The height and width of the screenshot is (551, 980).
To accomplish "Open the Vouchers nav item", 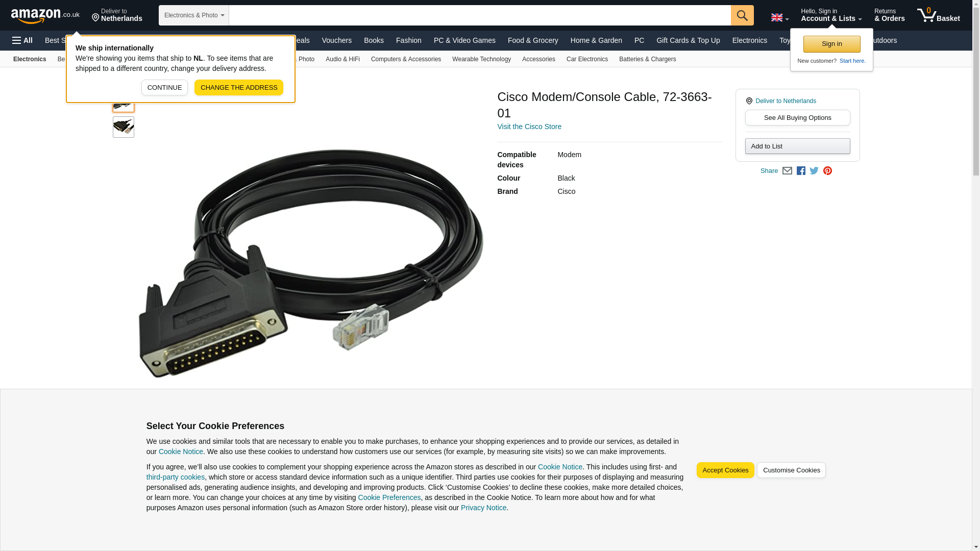I will (x=337, y=40).
